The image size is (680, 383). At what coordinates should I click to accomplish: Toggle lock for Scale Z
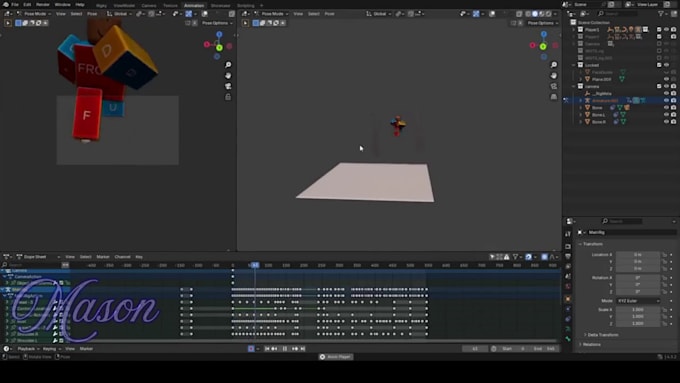click(x=664, y=324)
